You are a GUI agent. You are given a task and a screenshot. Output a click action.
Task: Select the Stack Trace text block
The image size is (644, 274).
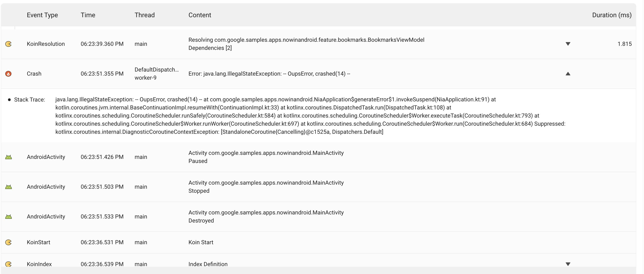point(310,116)
